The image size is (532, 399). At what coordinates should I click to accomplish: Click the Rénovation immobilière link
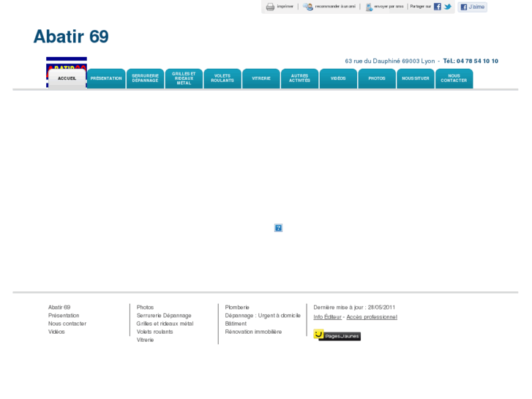pos(253,332)
